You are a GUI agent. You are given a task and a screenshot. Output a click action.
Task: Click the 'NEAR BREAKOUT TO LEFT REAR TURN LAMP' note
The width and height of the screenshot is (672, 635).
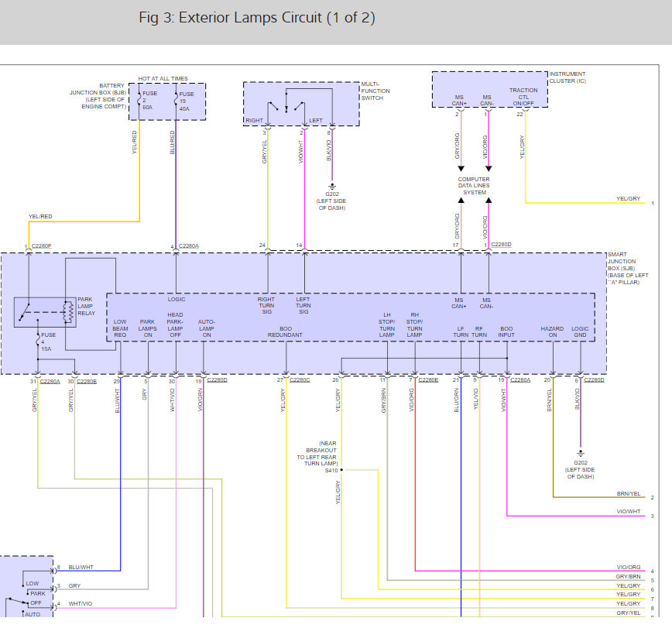click(x=317, y=453)
